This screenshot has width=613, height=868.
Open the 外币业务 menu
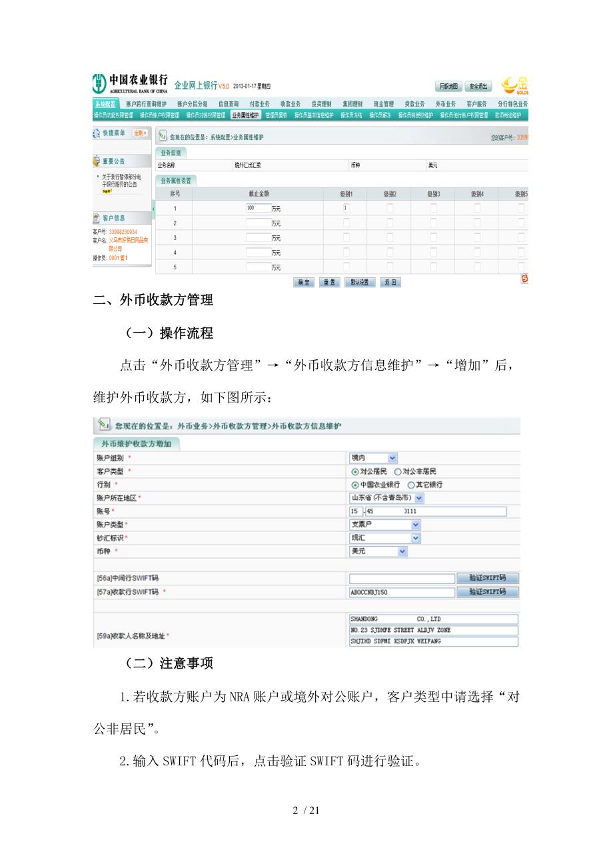coord(446,104)
